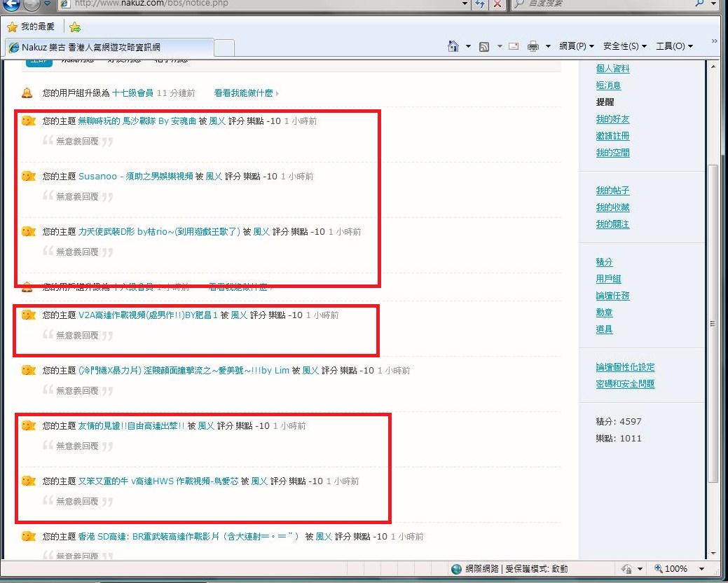
Task: Open thread 力天使武裝D形 by桔rio
Action: point(159,232)
